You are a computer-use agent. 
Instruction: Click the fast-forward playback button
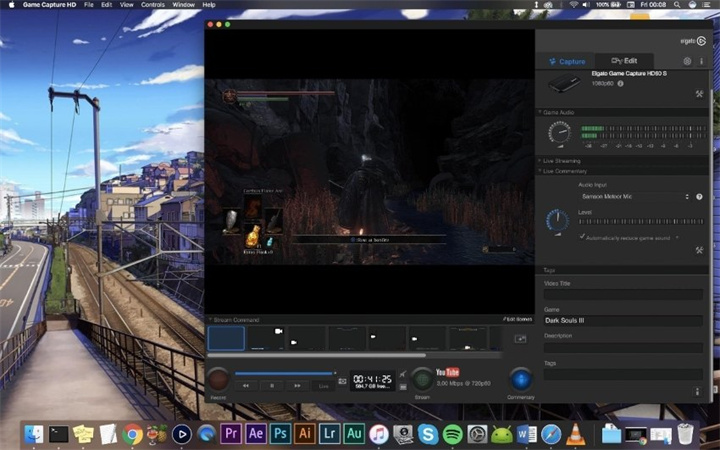(297, 386)
